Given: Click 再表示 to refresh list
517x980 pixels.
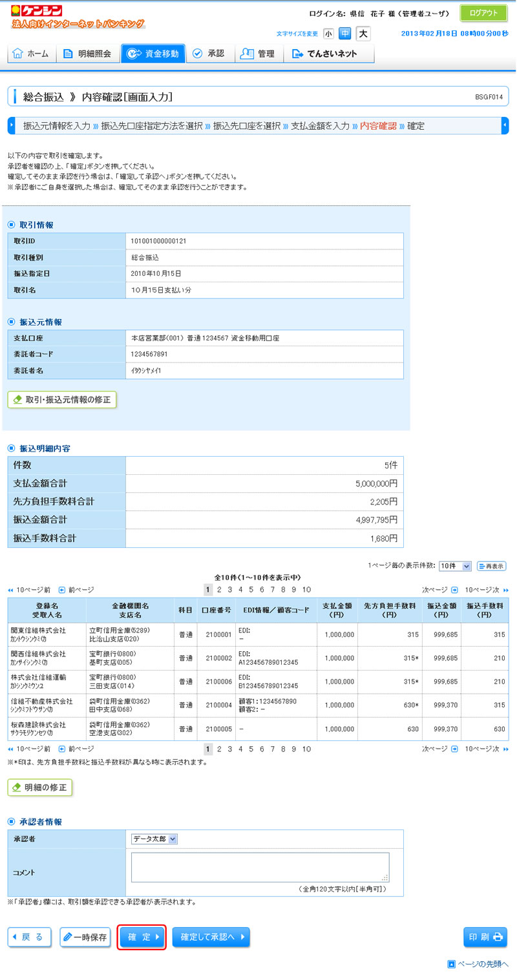Looking at the screenshot, I should [x=491, y=566].
